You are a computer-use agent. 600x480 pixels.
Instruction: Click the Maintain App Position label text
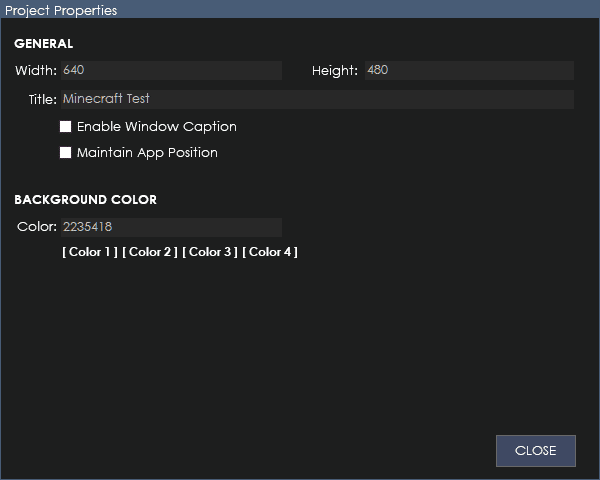pyautogui.click(x=147, y=153)
